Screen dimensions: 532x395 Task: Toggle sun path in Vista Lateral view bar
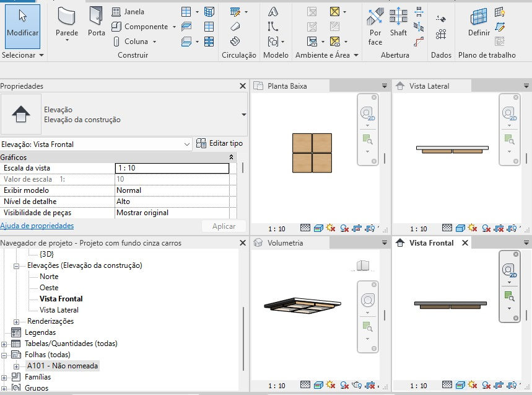coord(473,228)
